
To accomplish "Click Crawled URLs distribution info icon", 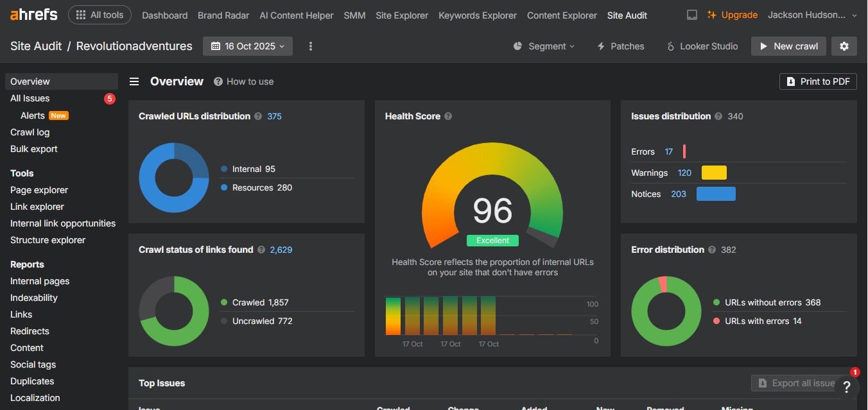I will [258, 116].
